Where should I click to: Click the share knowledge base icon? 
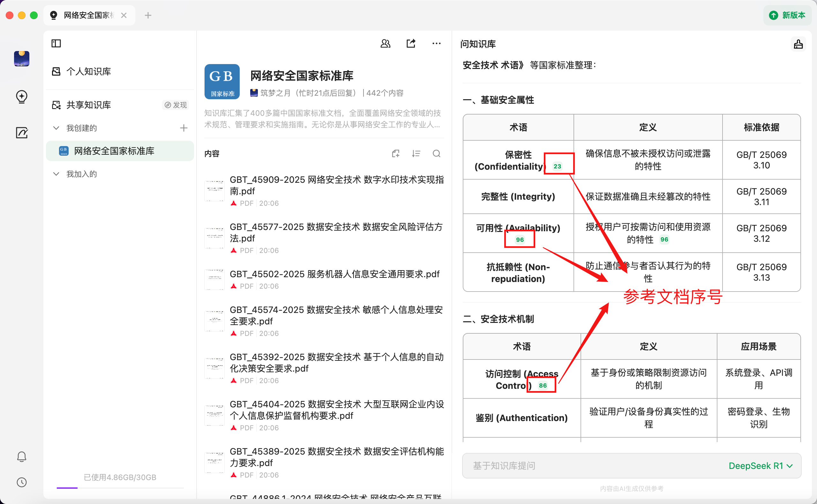(411, 43)
